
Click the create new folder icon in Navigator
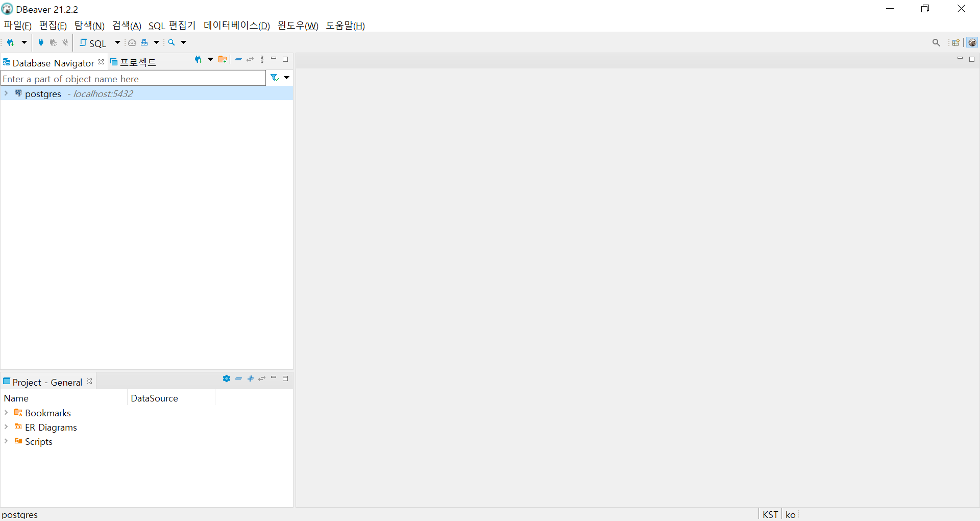pos(223,60)
